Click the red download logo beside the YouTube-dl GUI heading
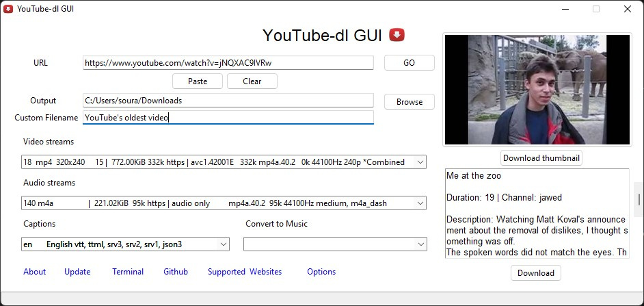 pos(397,35)
